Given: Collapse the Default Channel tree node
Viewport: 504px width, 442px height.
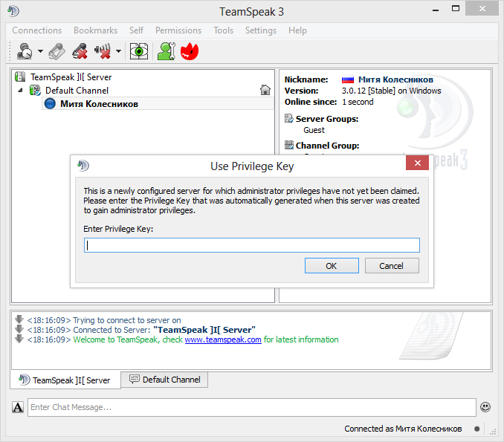Looking at the screenshot, I should 20,91.
